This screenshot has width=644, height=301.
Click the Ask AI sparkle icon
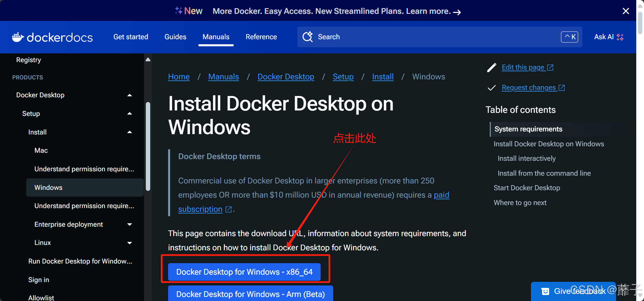click(620, 37)
